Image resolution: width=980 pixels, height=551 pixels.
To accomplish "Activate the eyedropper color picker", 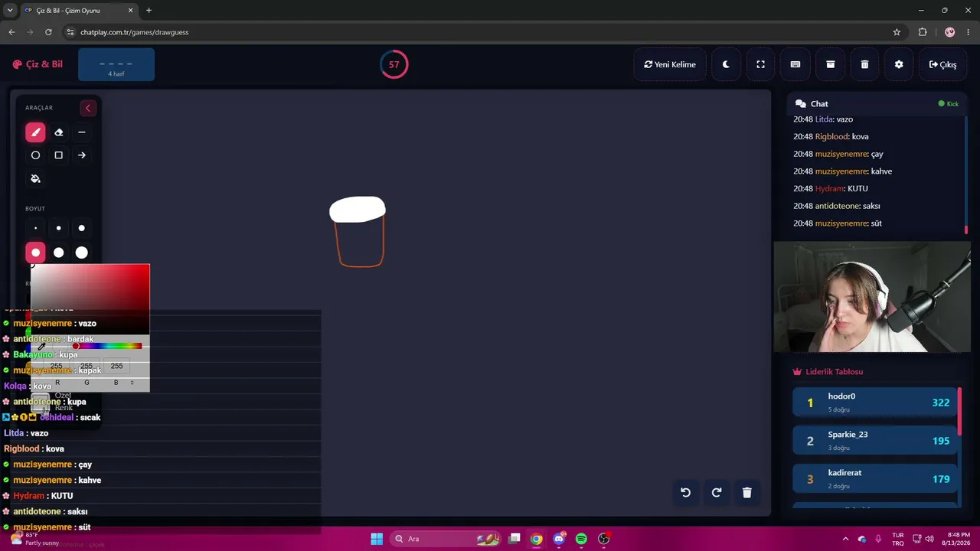I will coord(41,347).
